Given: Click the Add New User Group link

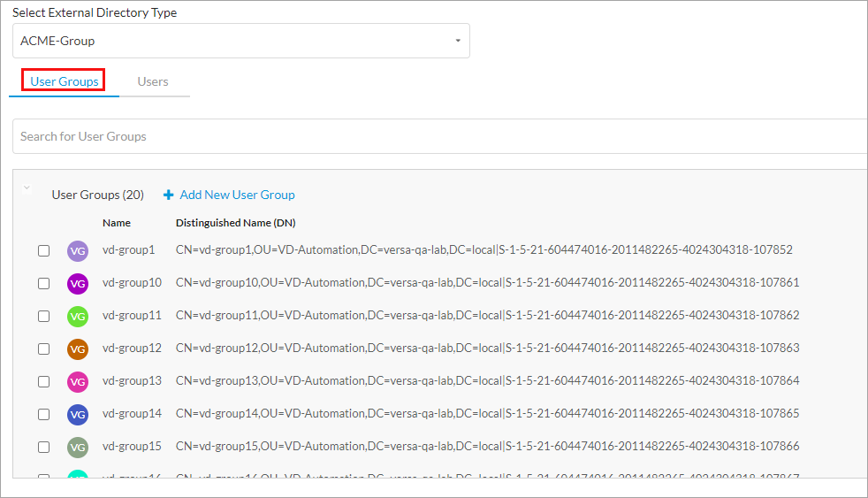Looking at the screenshot, I should click(x=237, y=195).
